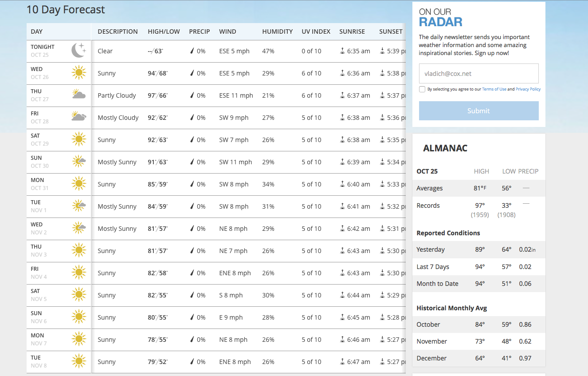The width and height of the screenshot is (588, 376).
Task: Click the sunset icon in Wed Oct 26 row
Action: click(x=382, y=73)
